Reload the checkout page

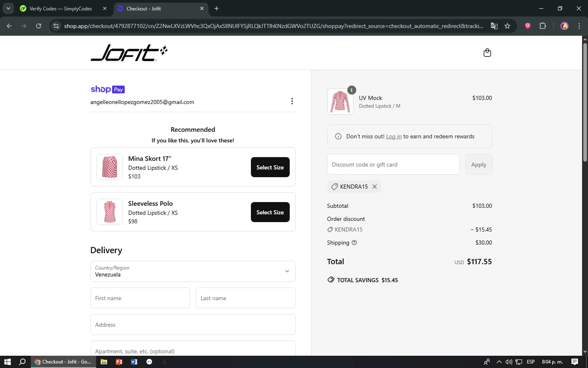pos(38,26)
